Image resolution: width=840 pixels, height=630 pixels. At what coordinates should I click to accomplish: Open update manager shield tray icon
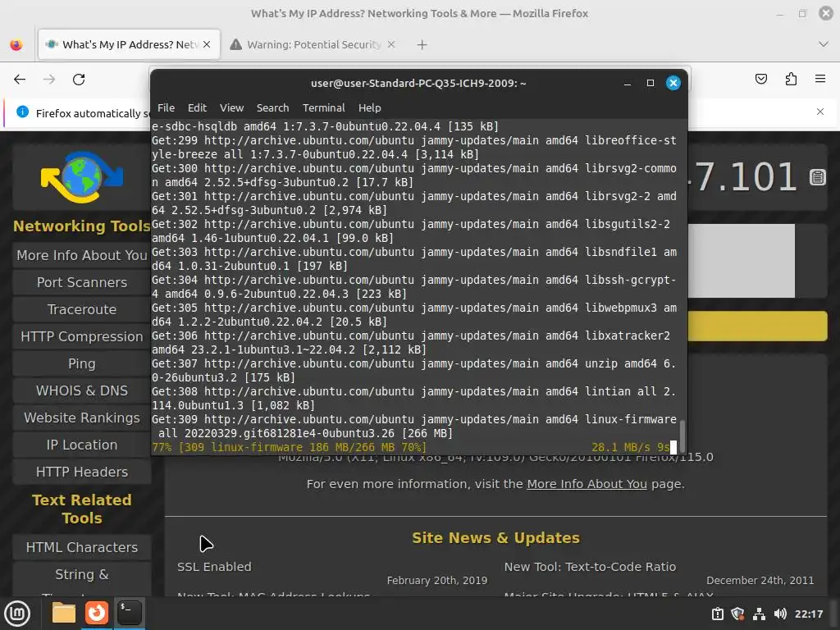pyautogui.click(x=737, y=614)
